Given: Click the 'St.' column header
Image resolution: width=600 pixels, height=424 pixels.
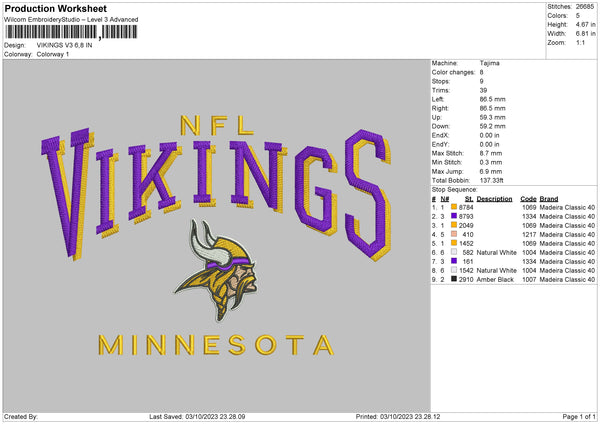Looking at the screenshot, I should point(469,199).
